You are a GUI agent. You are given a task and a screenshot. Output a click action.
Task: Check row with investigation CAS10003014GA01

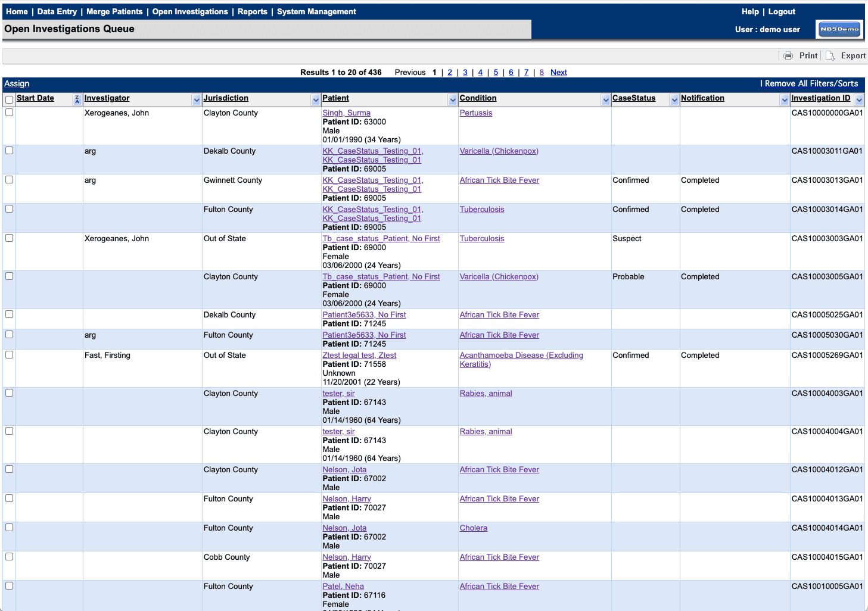click(x=9, y=209)
